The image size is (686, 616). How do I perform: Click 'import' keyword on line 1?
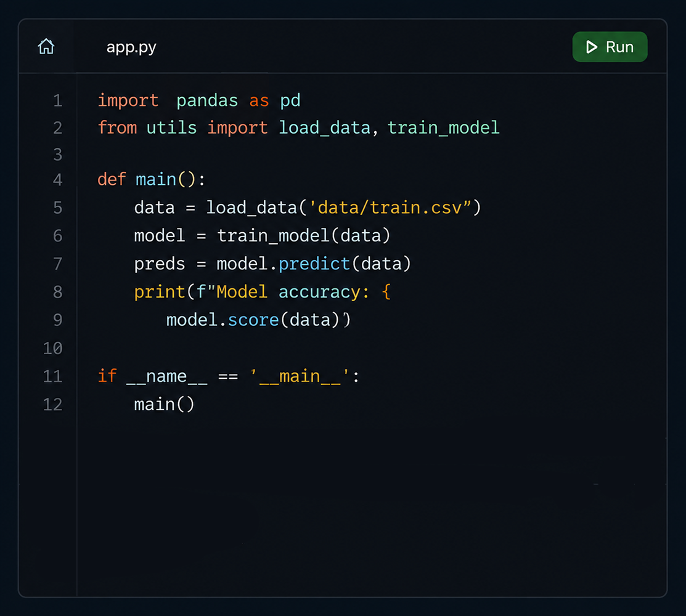point(128,101)
